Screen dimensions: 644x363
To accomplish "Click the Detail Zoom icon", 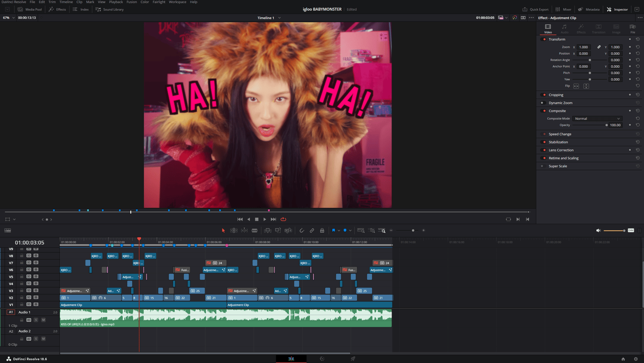I will (x=372, y=230).
